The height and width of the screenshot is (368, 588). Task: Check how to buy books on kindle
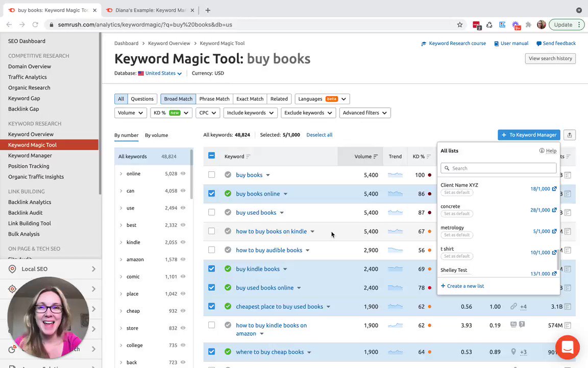[211, 231]
